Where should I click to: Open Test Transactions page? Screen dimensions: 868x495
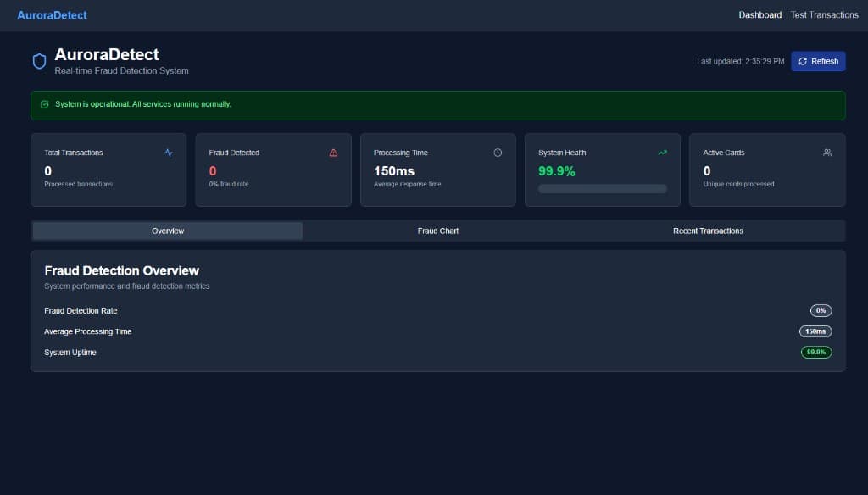824,15
